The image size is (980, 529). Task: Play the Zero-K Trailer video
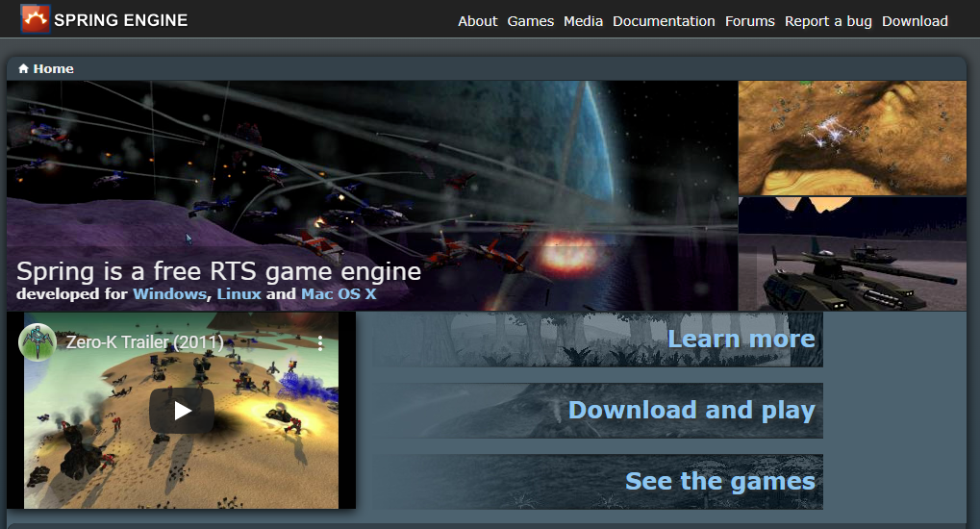tap(182, 411)
